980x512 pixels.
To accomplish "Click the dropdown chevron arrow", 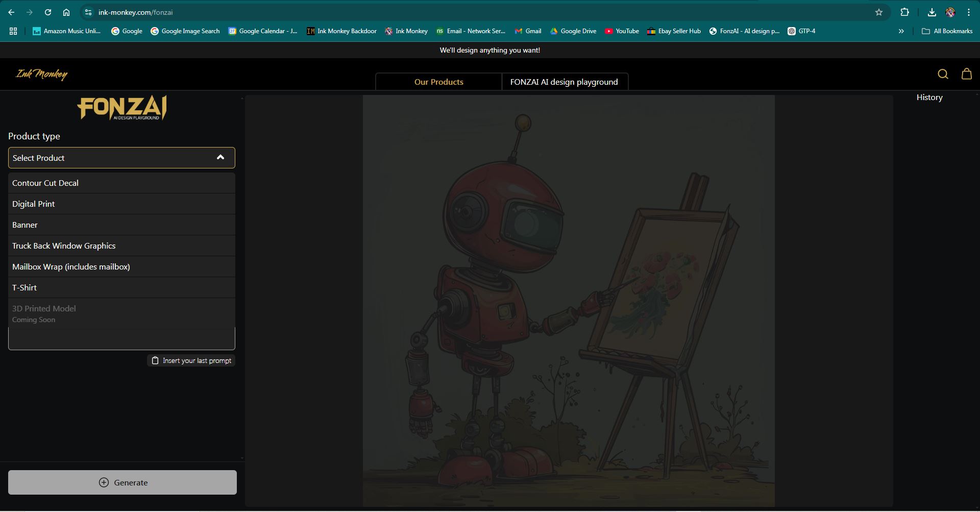I will [x=220, y=157].
